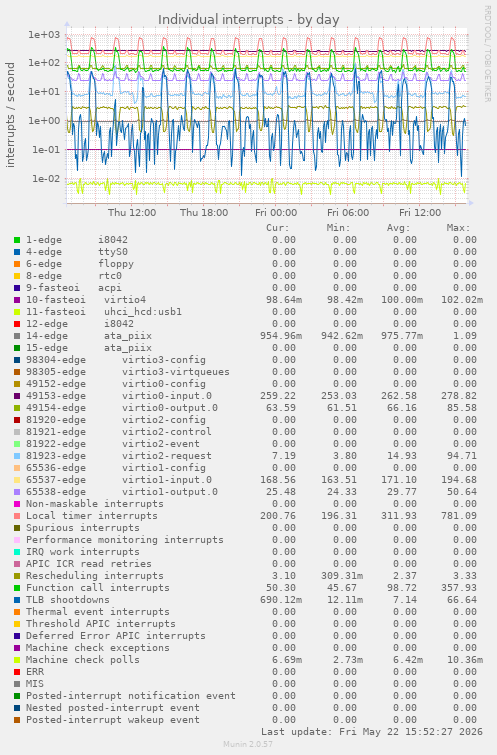Click the interrupts / second axis title
The width and height of the screenshot is (497, 755).
click(10, 115)
